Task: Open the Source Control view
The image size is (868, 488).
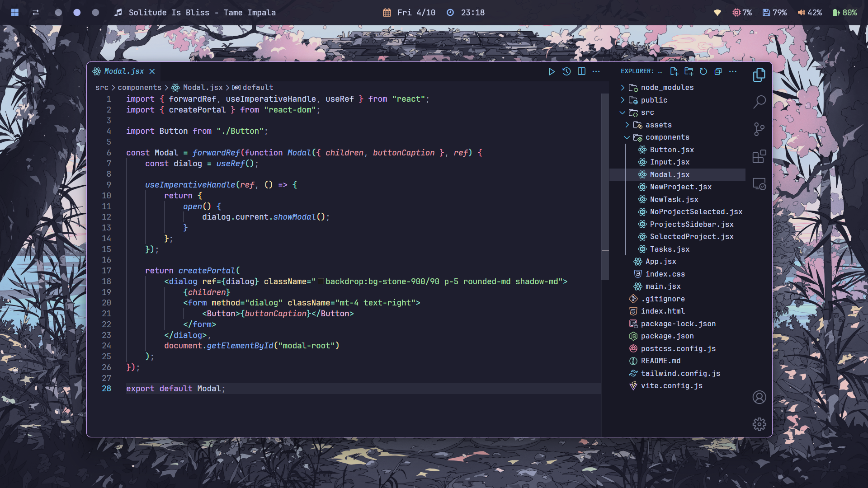Action: click(759, 129)
